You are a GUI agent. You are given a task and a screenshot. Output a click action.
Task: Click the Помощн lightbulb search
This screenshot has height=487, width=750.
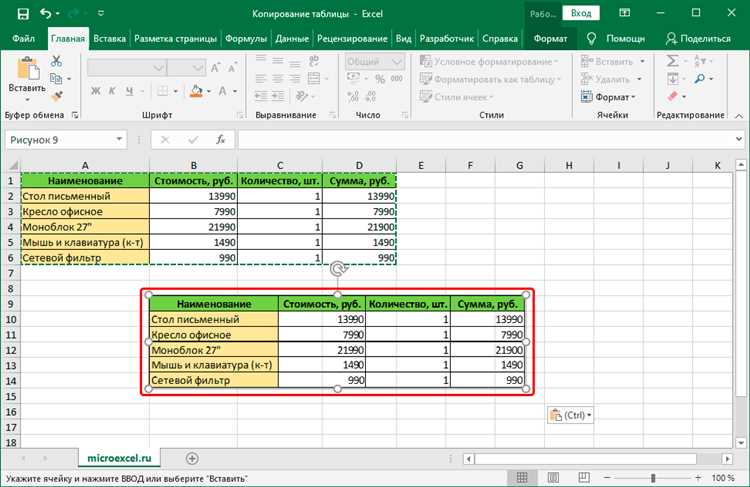(x=616, y=38)
